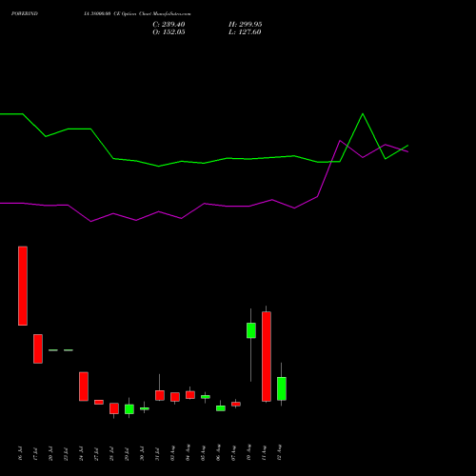Click the closing price value C: 239.40
This screenshot has height=476, width=476.
click(169, 25)
